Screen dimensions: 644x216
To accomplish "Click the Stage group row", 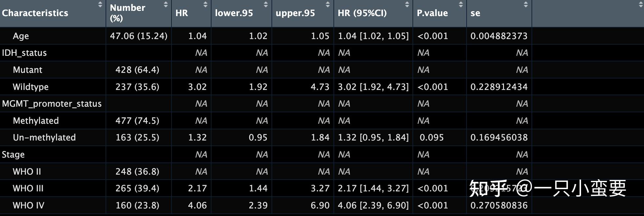I will click(13, 155).
